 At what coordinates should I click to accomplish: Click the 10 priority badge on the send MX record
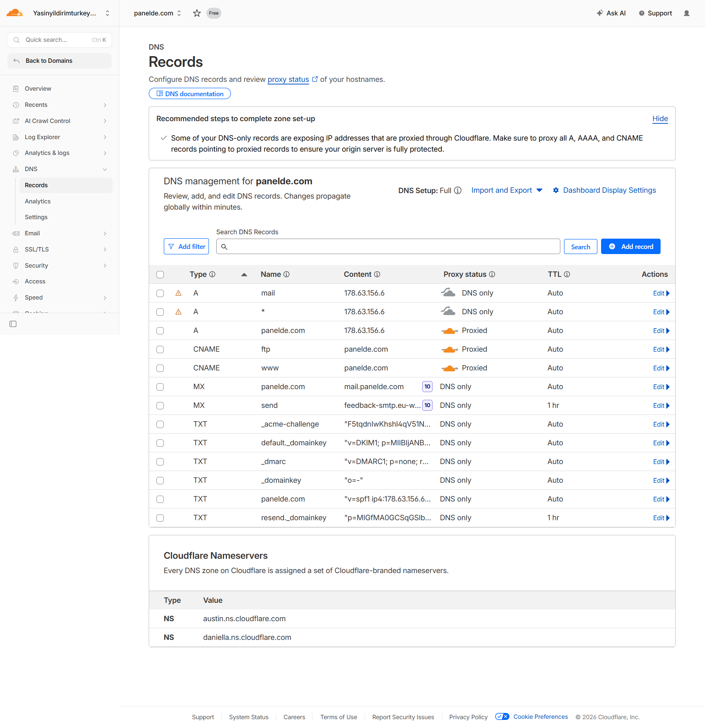427,405
